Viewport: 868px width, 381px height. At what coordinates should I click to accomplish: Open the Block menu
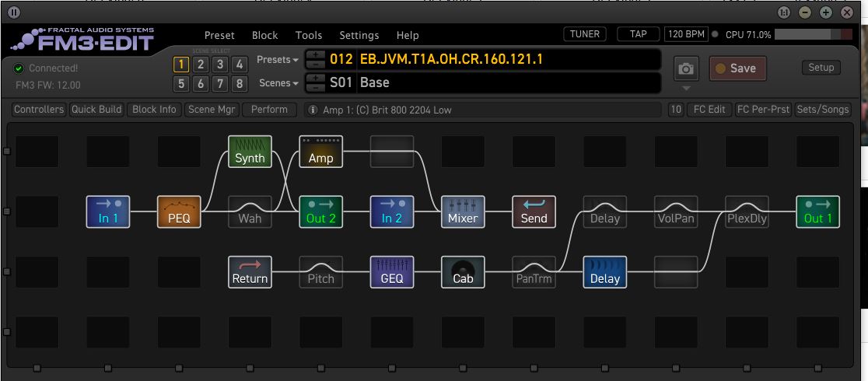click(x=264, y=35)
